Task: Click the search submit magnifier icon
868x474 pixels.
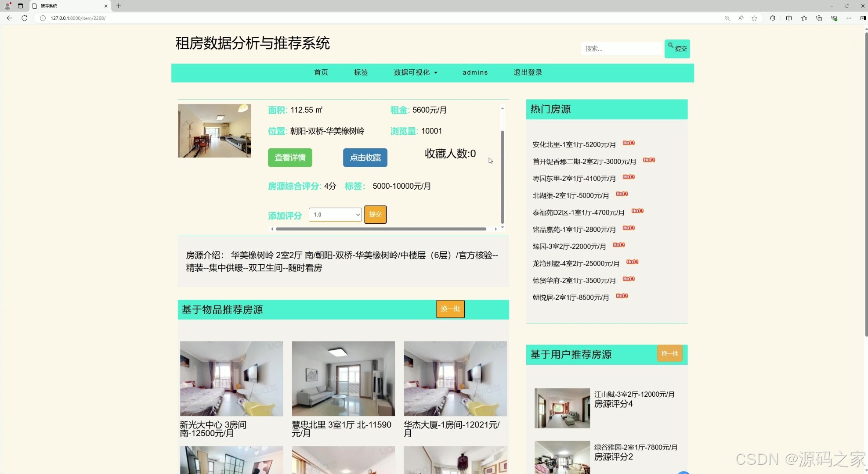Action: click(671, 45)
